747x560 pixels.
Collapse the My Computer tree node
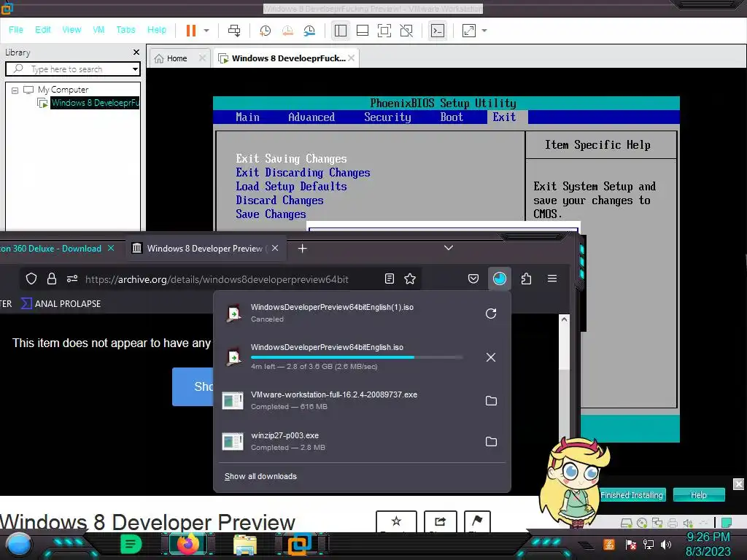[15, 90]
